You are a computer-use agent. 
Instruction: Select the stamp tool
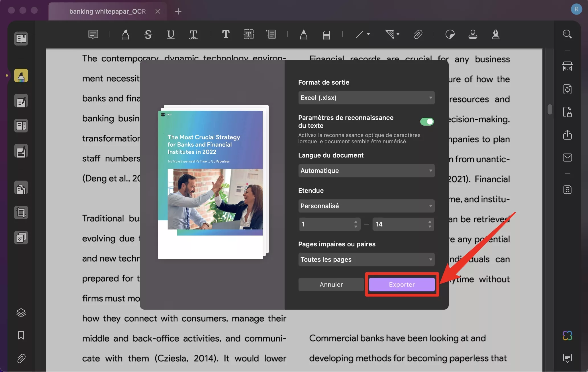(473, 34)
